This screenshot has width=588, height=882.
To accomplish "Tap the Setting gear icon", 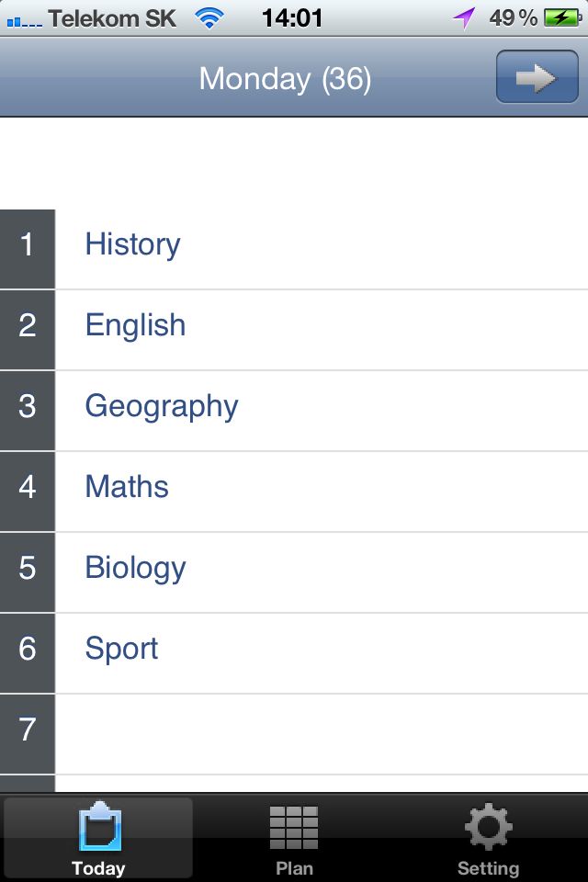I will (488, 827).
